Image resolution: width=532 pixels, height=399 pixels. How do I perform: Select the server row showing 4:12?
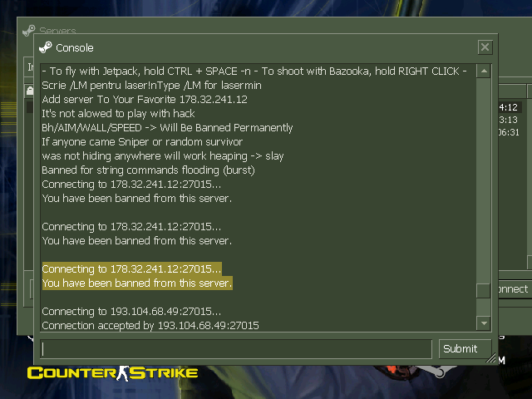[x=510, y=107]
